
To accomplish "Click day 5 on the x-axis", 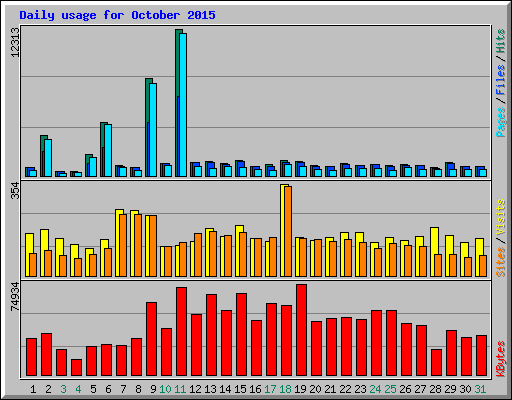I will (93, 389).
